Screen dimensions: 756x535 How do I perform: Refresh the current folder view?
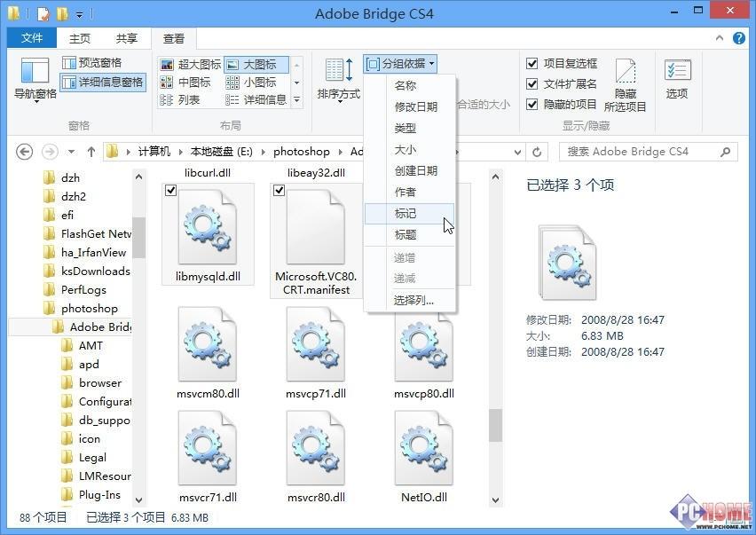[x=537, y=153]
